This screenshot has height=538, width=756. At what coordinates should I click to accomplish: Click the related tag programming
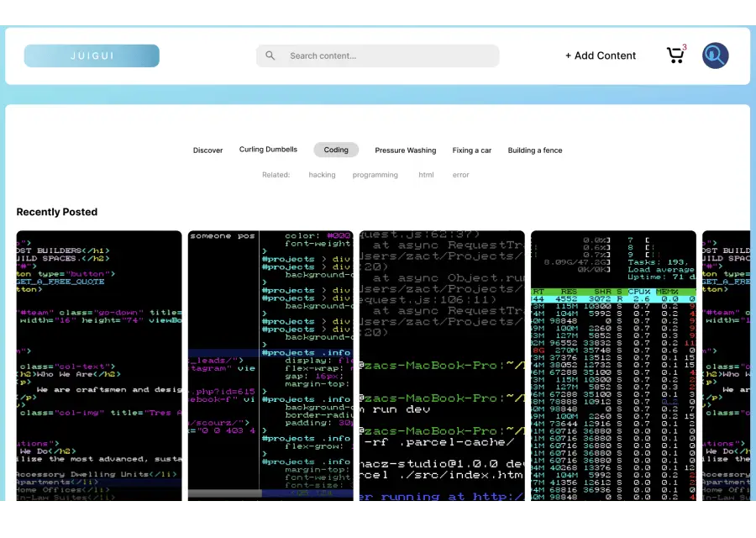tap(375, 175)
